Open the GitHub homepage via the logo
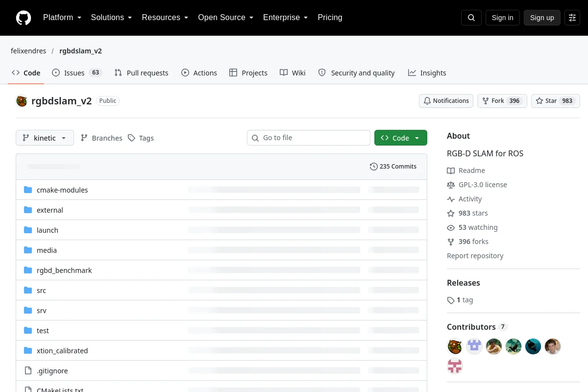 click(x=24, y=18)
